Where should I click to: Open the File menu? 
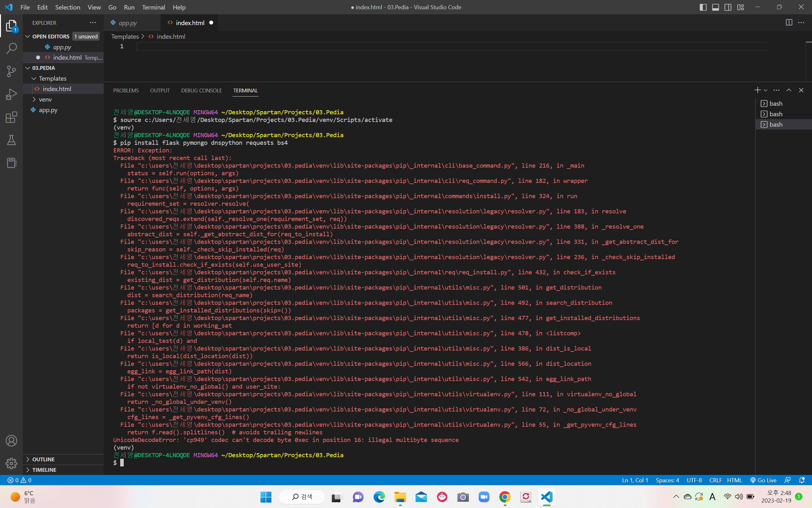(x=25, y=7)
